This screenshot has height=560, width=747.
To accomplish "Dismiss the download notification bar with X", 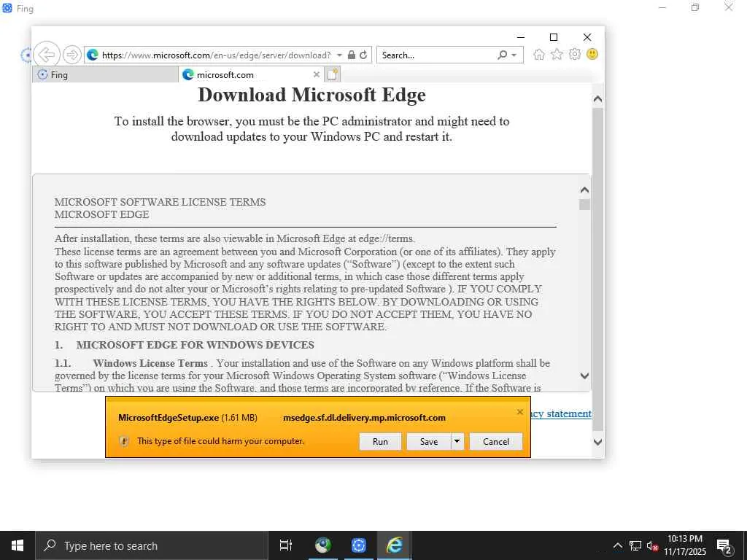I will coord(520,412).
